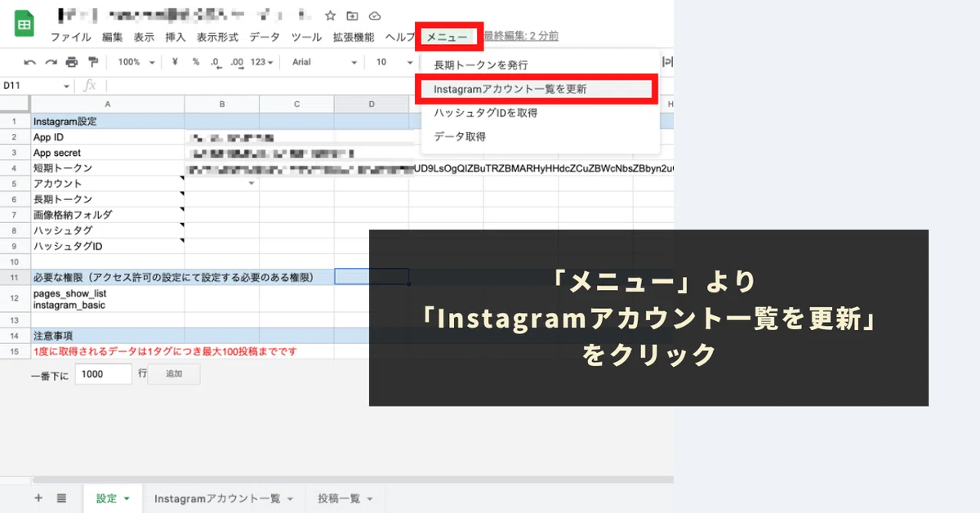Select column B header
Viewport: 980px width, 513px height.
(221, 104)
